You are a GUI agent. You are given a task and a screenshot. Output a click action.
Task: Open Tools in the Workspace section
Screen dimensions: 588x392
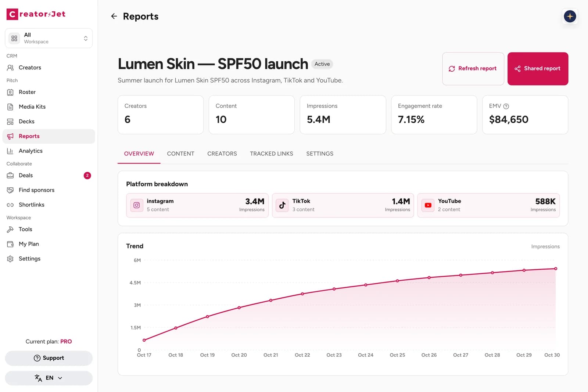click(49, 229)
